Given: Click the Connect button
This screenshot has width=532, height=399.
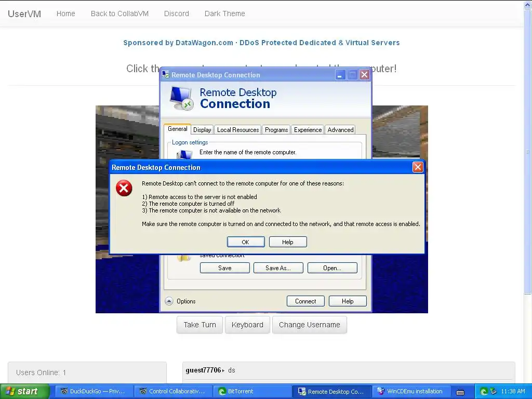Looking at the screenshot, I should coord(305,301).
